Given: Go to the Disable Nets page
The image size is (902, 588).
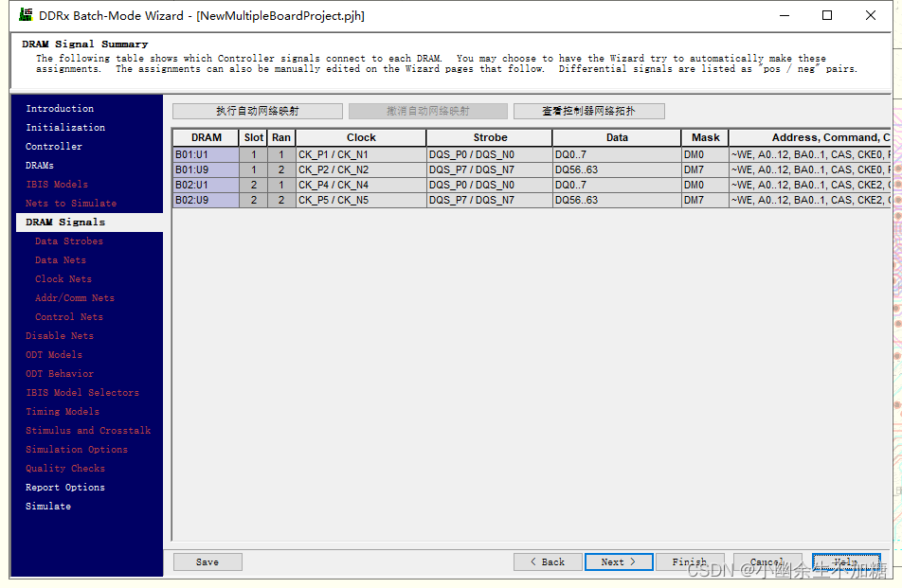Looking at the screenshot, I should [x=60, y=336].
